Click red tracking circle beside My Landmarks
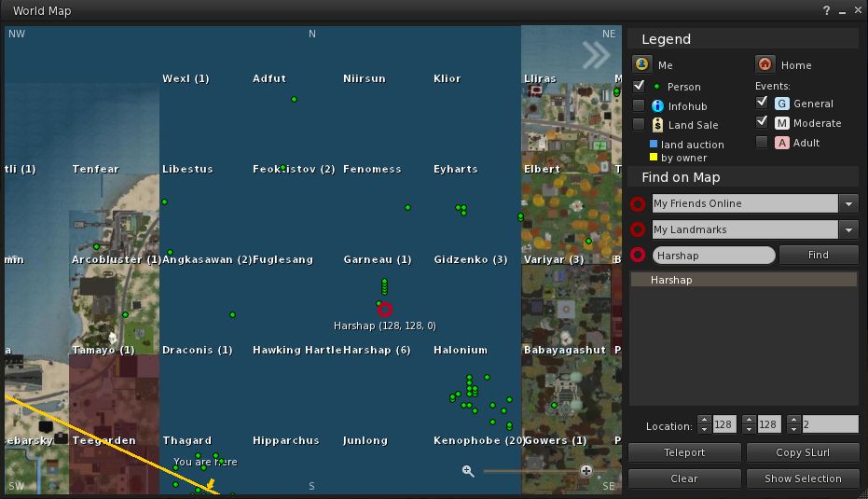This screenshot has height=499, width=868. [x=638, y=229]
